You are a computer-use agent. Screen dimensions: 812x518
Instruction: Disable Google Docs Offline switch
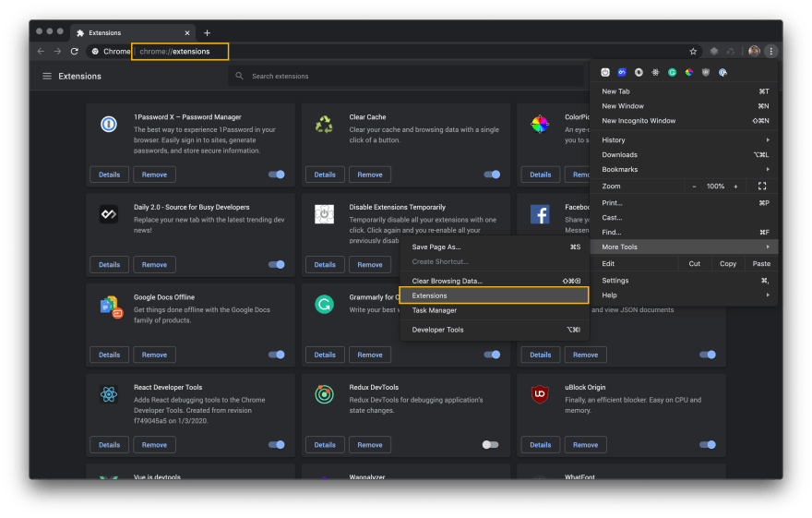pos(277,355)
